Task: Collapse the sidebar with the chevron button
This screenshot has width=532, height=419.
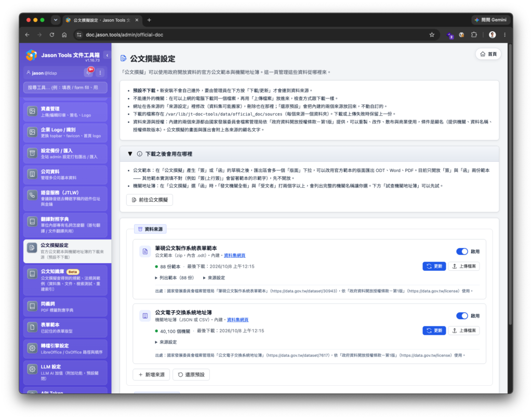Action: pos(107,55)
